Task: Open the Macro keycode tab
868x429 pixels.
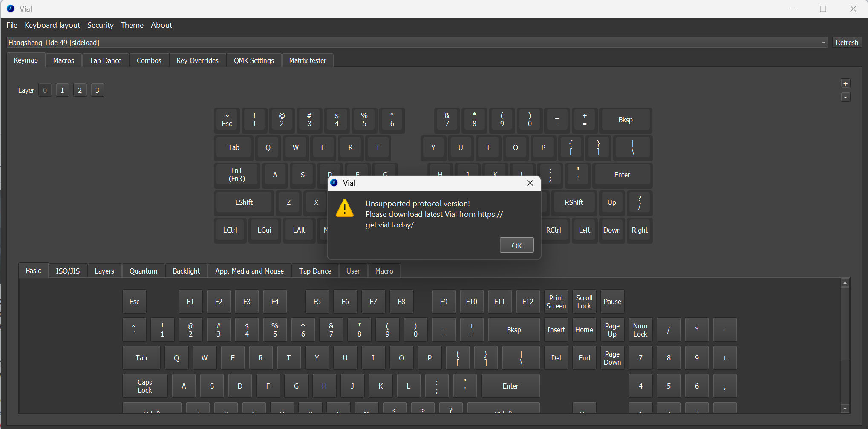Action: pos(384,271)
